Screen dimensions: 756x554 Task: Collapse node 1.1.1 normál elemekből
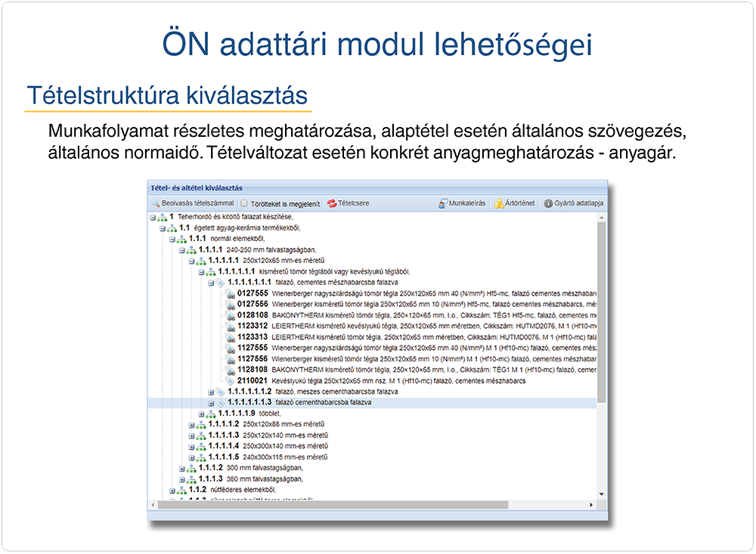pyautogui.click(x=172, y=239)
